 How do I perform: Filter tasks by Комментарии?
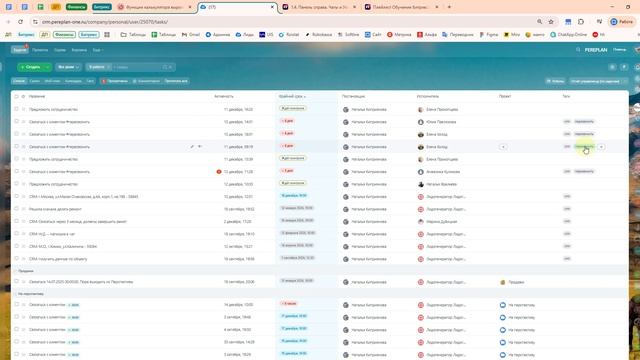tap(146, 81)
